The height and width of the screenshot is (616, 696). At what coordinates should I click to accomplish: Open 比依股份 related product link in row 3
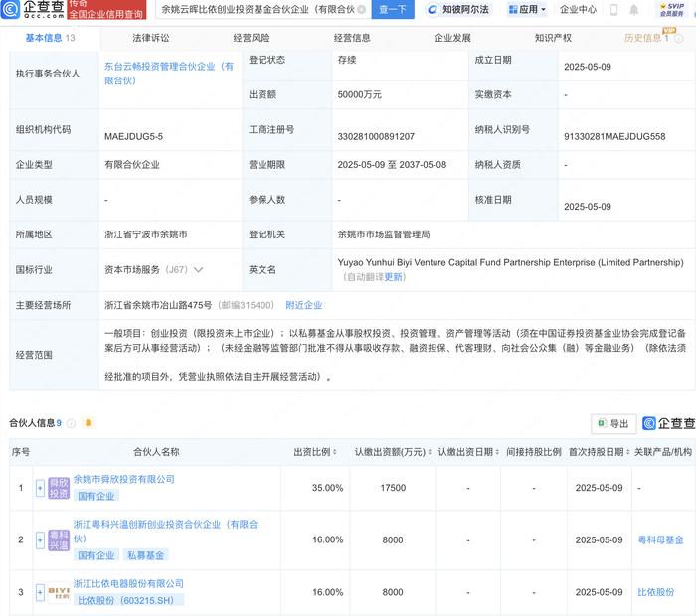click(656, 592)
